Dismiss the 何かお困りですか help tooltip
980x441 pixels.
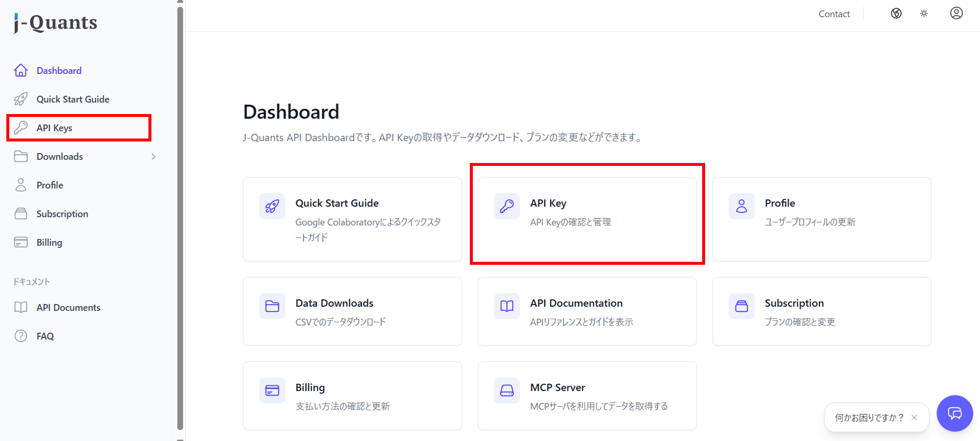(x=914, y=418)
